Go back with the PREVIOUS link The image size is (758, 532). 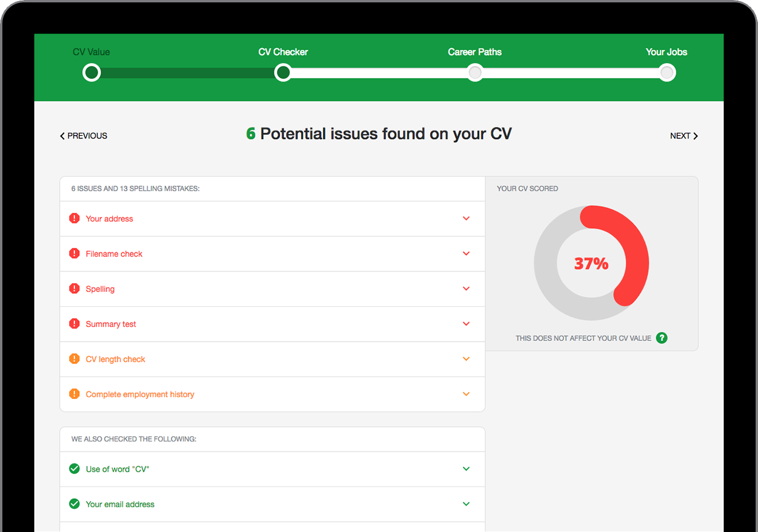[83, 136]
